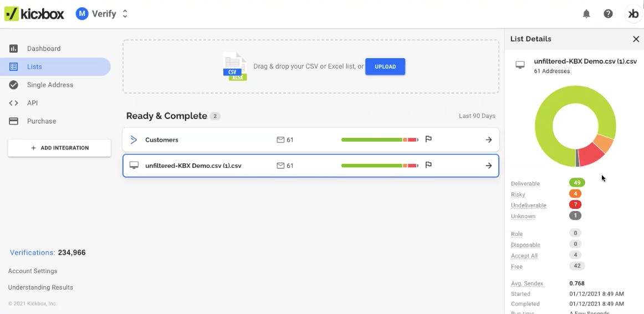The width and height of the screenshot is (644, 314).
Task: Click the Customers row results bar
Action: (380, 140)
